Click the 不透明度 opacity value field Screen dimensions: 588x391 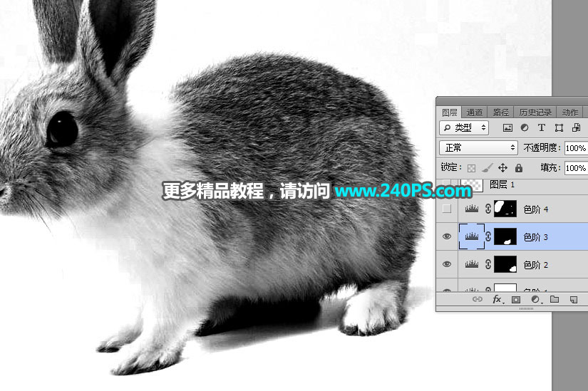[x=576, y=148]
